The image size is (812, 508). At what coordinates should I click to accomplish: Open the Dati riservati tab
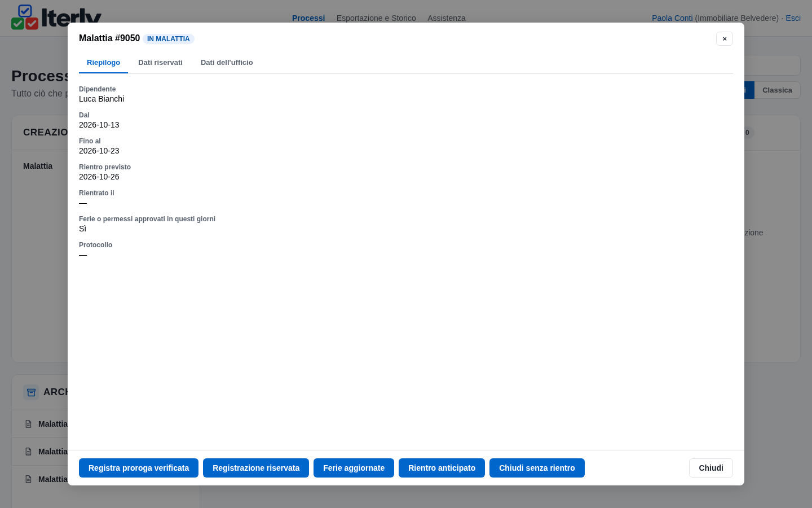pyautogui.click(x=160, y=63)
